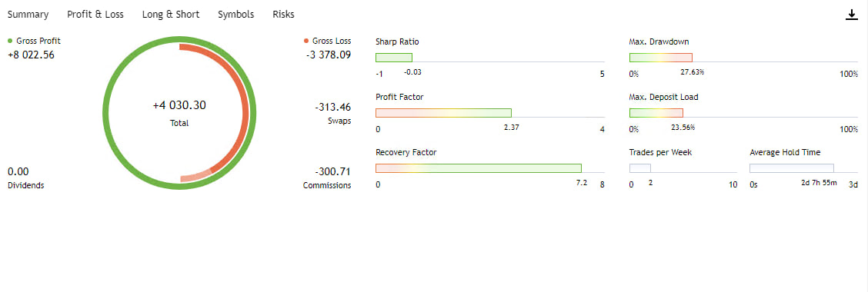
Task: Click the green Gross Profit legend dot
Action: pos(11,41)
